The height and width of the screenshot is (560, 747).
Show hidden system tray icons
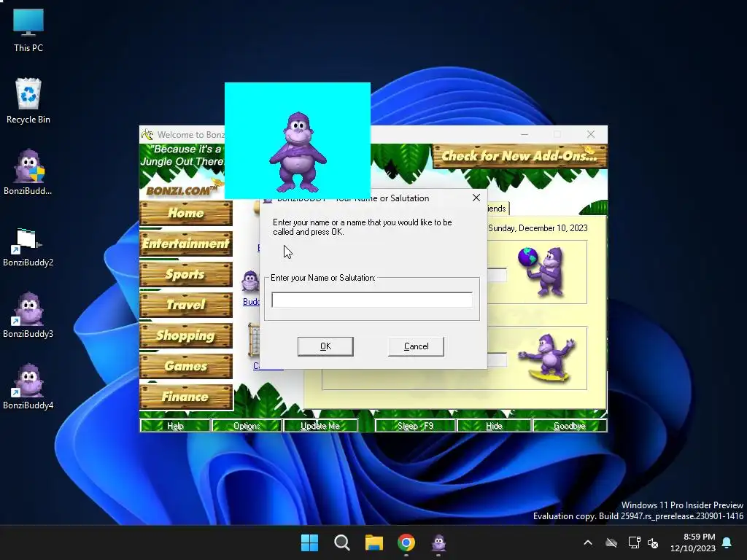click(588, 542)
